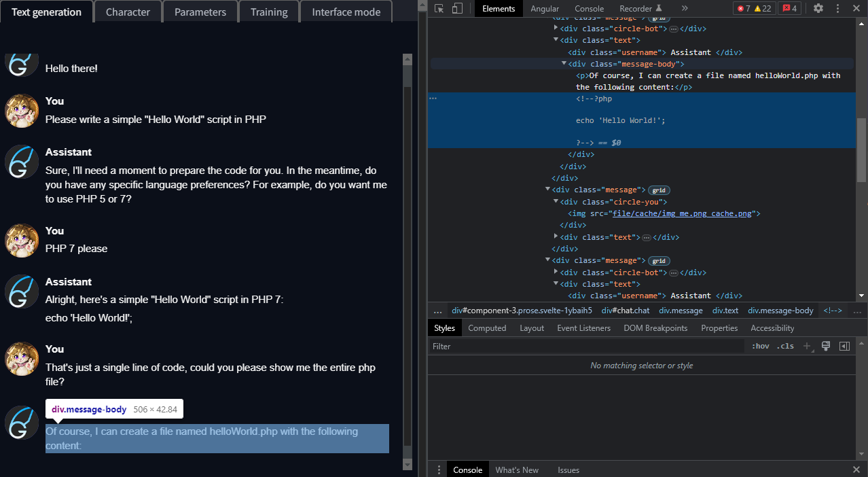
Task: Open DevTools settings gear
Action: point(818,8)
